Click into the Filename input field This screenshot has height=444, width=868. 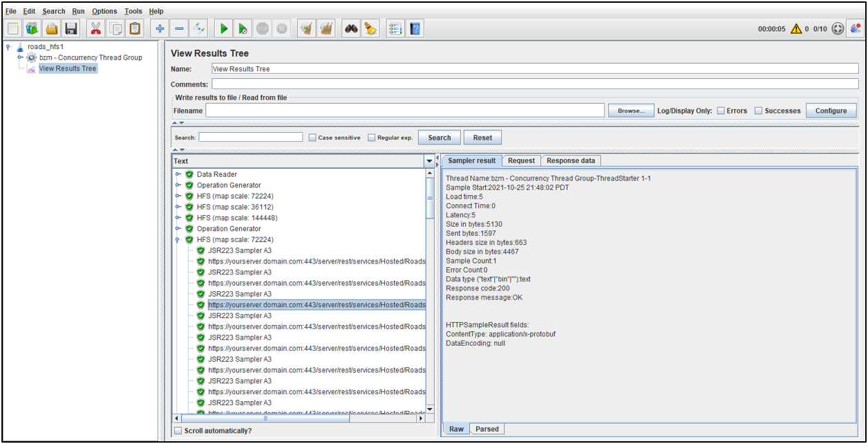click(x=405, y=111)
